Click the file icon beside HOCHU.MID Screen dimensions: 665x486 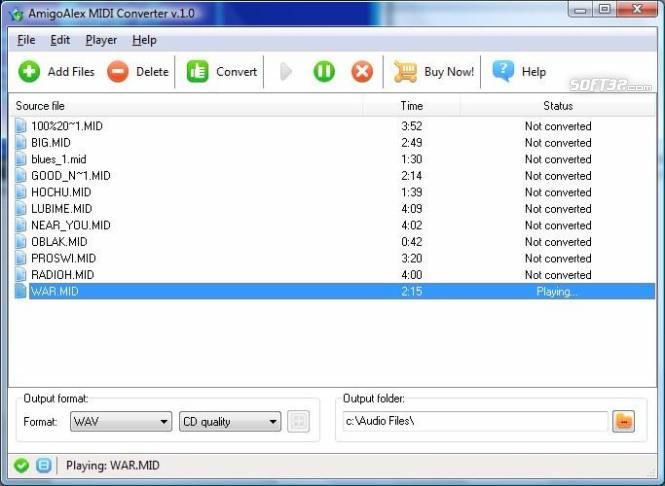click(21, 192)
